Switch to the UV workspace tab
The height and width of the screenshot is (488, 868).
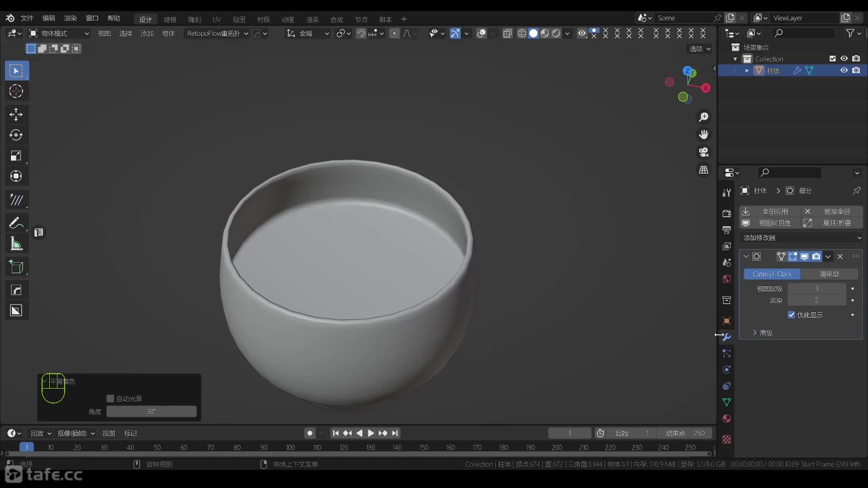(x=217, y=19)
